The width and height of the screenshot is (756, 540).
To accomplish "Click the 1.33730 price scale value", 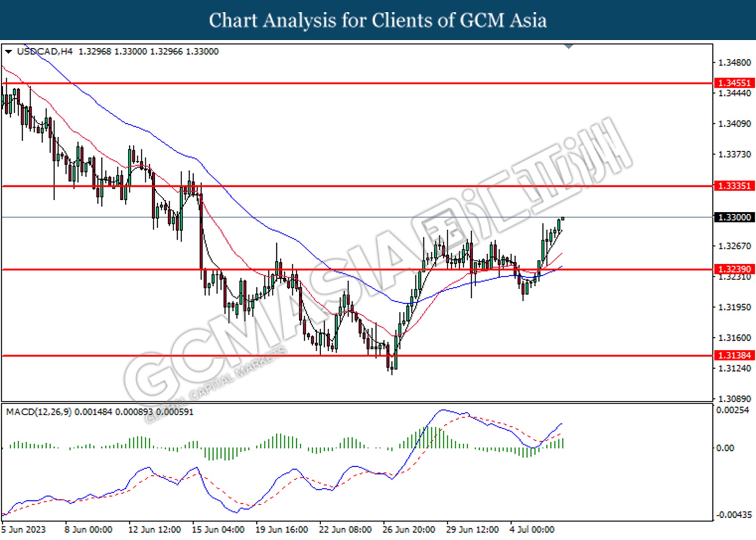I will (734, 154).
